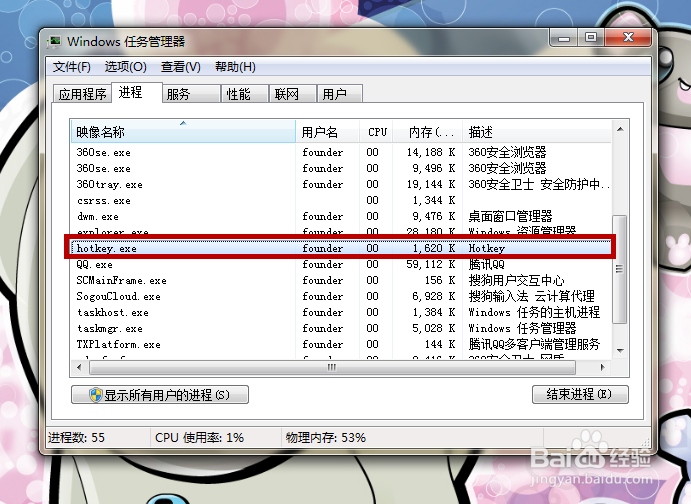Screen dimensions: 691x504
Task: Click the 结束进程(E) button
Action: point(580,394)
